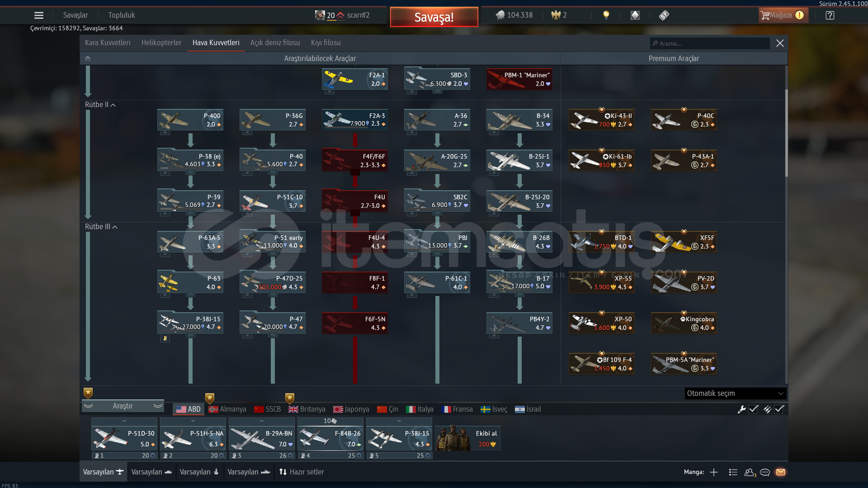Collapse the Rütbe III section
This screenshot has height=488, width=868.
coord(101,227)
